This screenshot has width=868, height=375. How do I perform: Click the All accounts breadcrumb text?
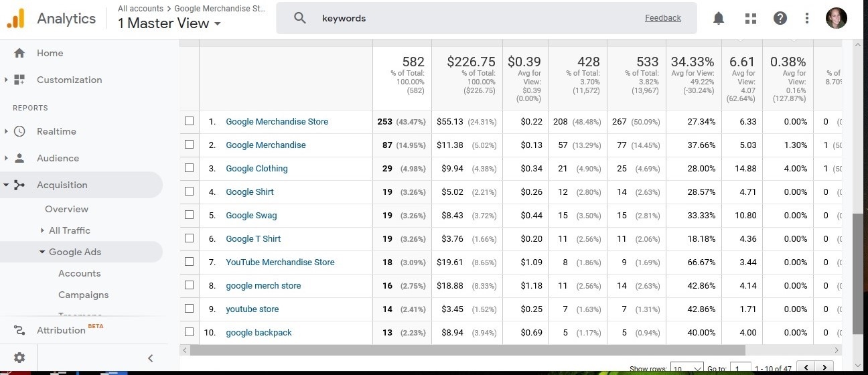(141, 9)
